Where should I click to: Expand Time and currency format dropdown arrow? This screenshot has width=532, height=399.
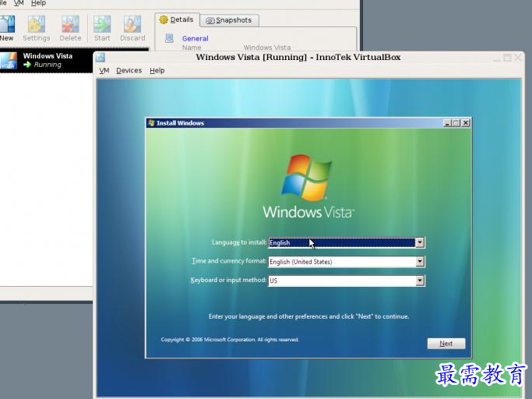click(420, 262)
